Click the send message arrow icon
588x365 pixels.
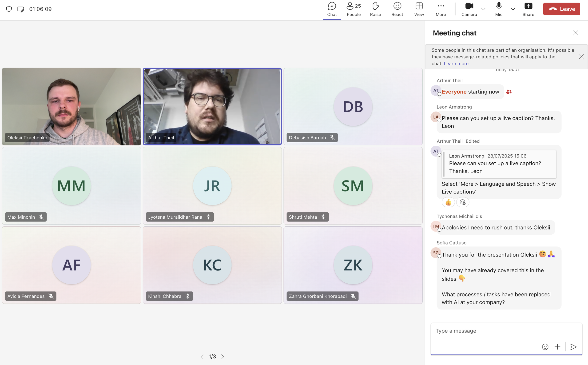[573, 347]
